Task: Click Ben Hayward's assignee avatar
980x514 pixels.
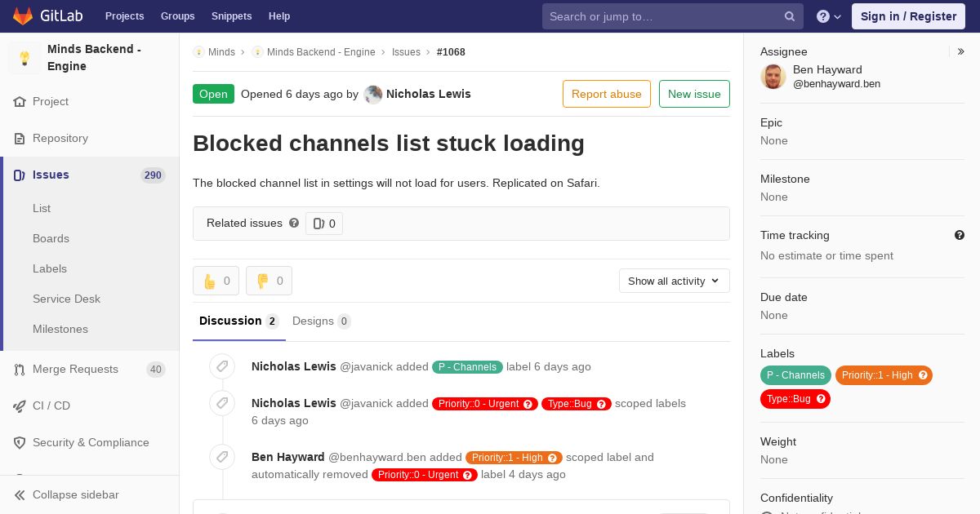Action: (x=773, y=77)
